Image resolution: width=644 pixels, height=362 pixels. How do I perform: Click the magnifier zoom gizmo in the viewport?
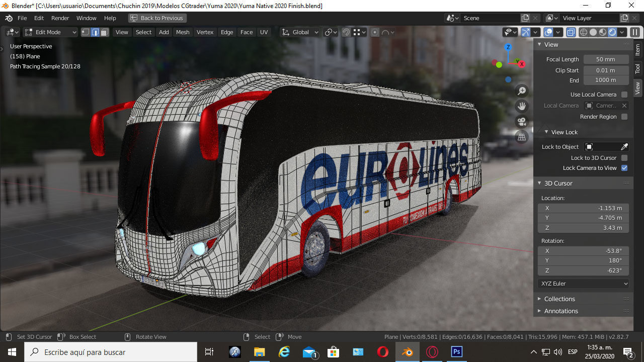[x=522, y=90]
